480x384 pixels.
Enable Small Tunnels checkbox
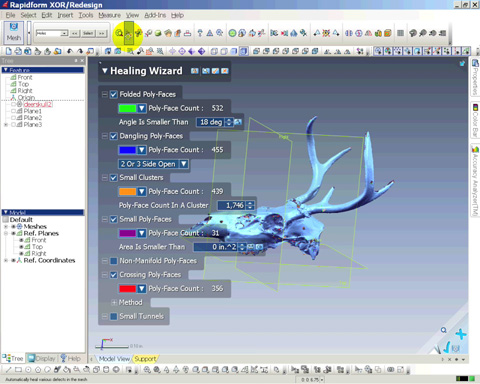pos(114,316)
